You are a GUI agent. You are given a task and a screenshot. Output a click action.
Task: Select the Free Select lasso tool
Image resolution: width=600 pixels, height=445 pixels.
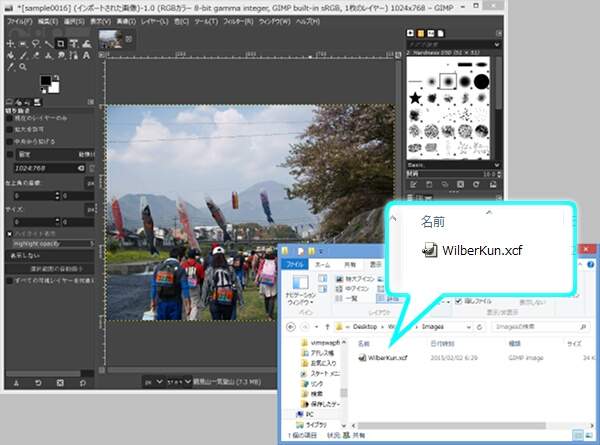click(x=36, y=44)
